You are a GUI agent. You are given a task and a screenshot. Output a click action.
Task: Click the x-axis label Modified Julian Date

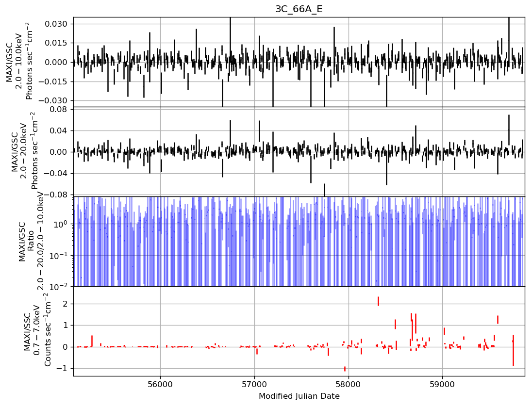click(x=299, y=396)
